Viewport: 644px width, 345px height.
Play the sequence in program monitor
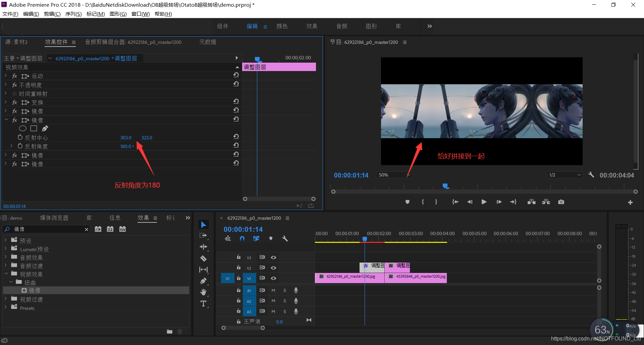[484, 202]
